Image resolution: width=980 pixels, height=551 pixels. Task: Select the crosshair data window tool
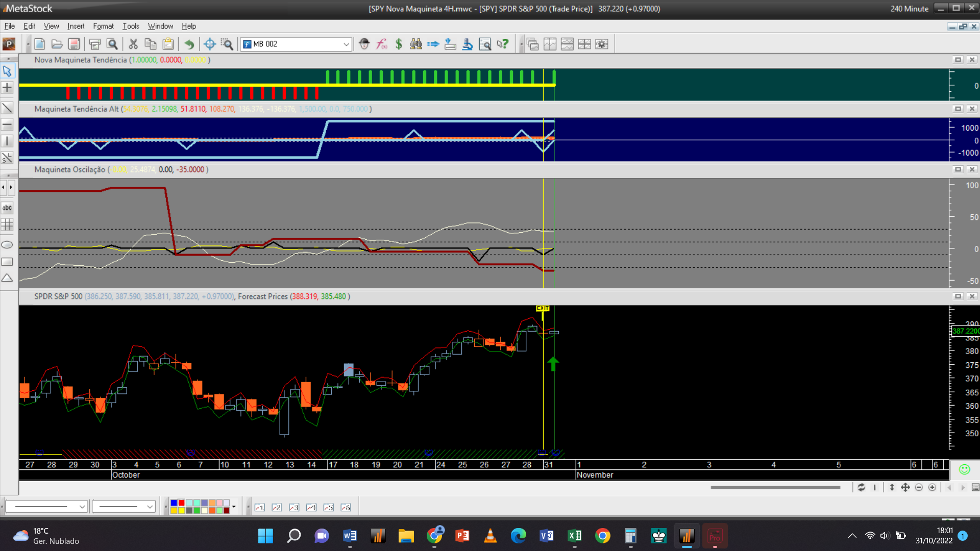pyautogui.click(x=209, y=44)
